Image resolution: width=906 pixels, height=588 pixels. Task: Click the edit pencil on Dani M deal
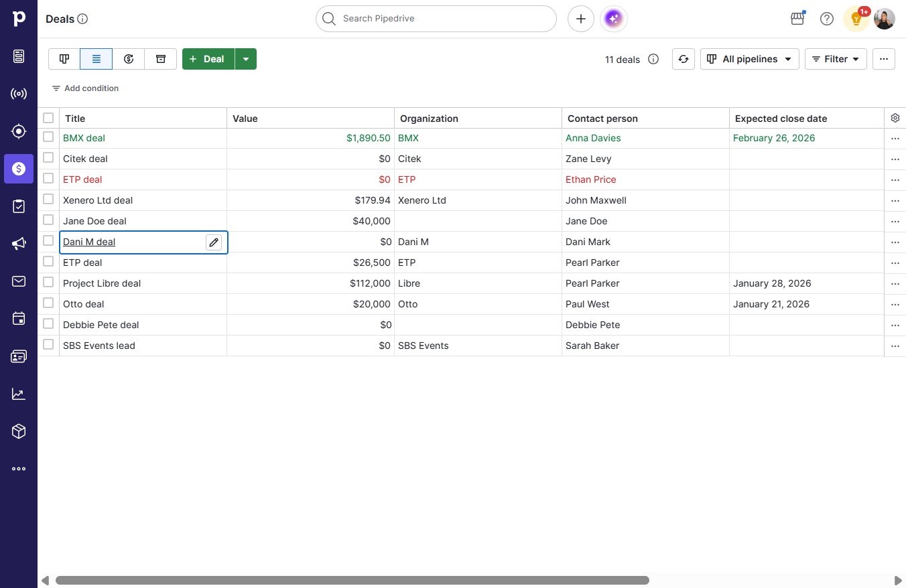tap(214, 242)
